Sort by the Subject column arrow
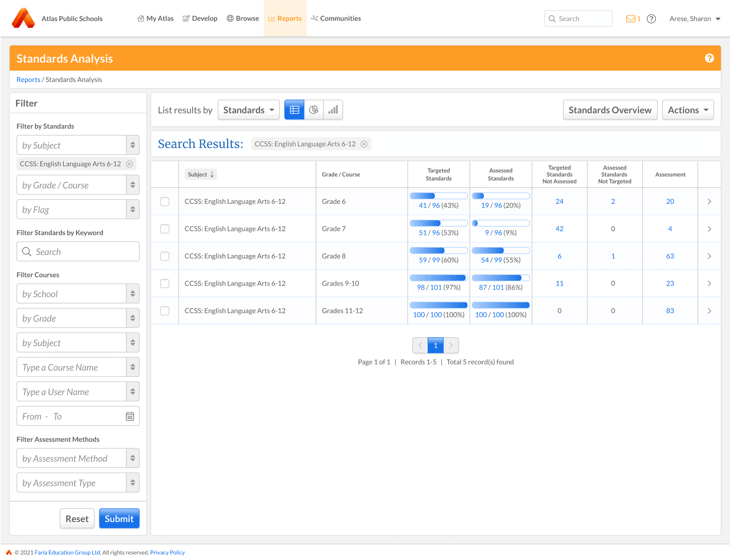The image size is (730, 560). (212, 174)
